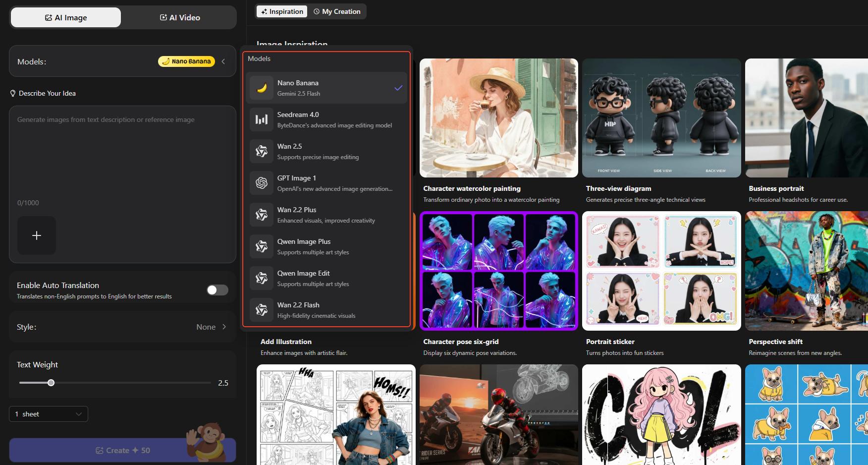Adjust the Text Weight slider handle
868x465 pixels.
click(51, 383)
